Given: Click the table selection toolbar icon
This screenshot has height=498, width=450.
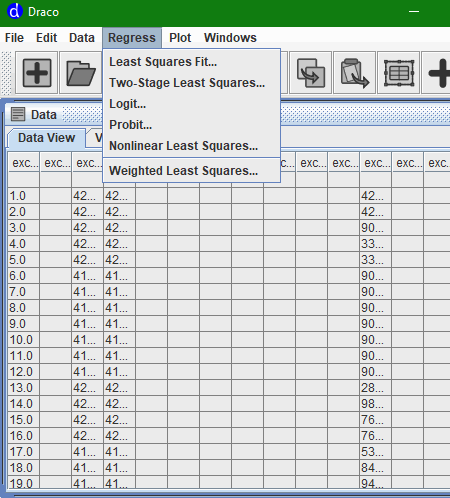Looking at the screenshot, I should [399, 73].
